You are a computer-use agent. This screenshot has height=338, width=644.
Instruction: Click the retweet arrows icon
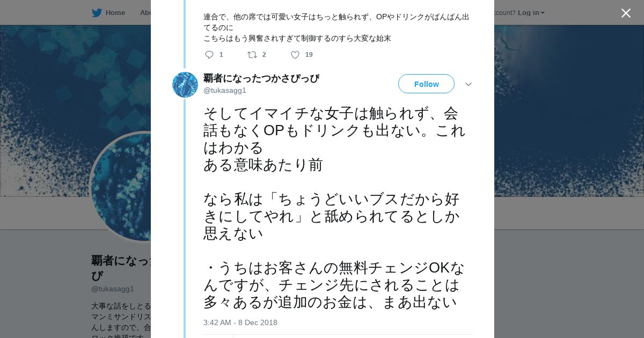click(x=252, y=55)
